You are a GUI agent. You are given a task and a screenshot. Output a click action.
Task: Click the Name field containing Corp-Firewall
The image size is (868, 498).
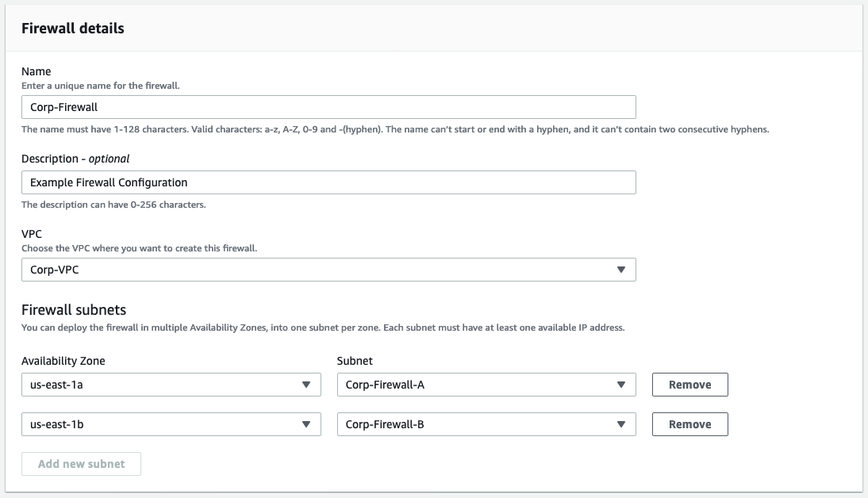coord(328,106)
